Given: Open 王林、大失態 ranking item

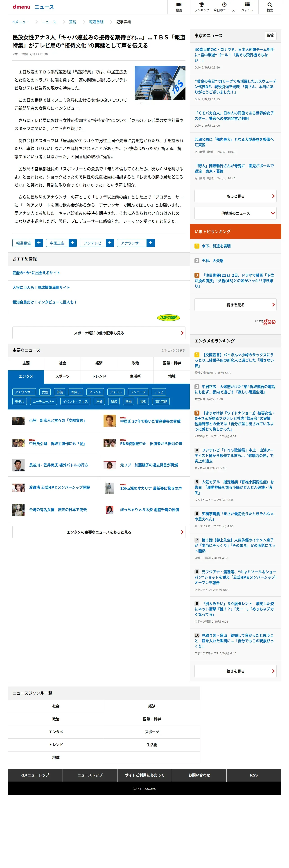Looking at the screenshot, I should coord(212,260).
